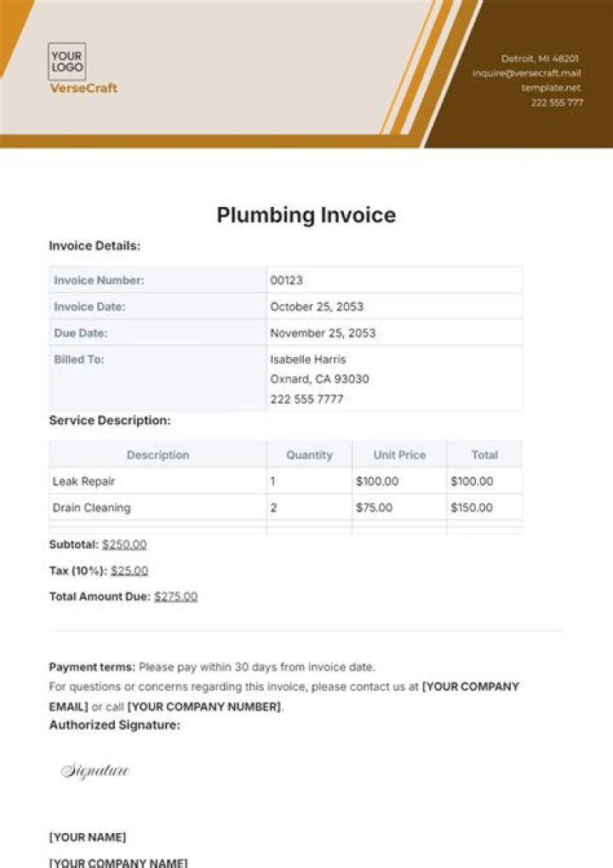Select the Detroit, MI 48201 address
This screenshot has width=613, height=868.
click(x=539, y=59)
